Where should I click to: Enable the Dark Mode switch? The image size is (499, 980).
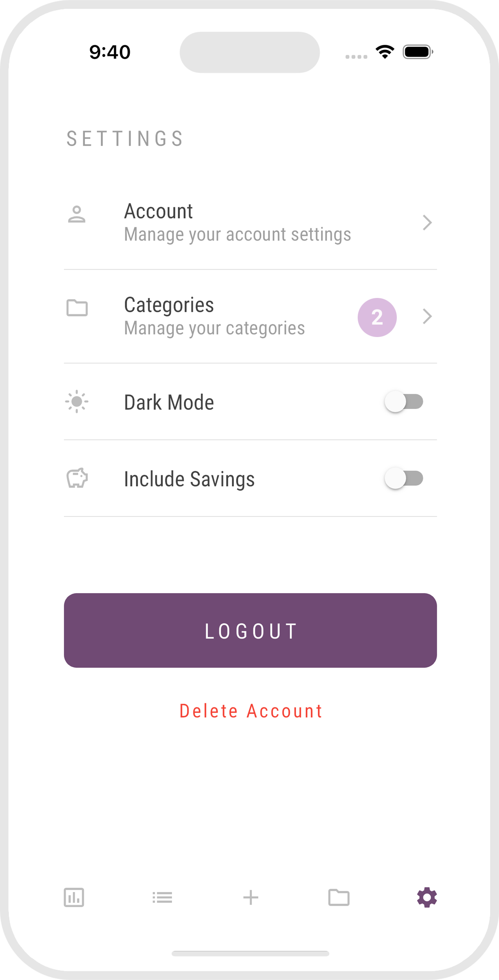pos(404,402)
